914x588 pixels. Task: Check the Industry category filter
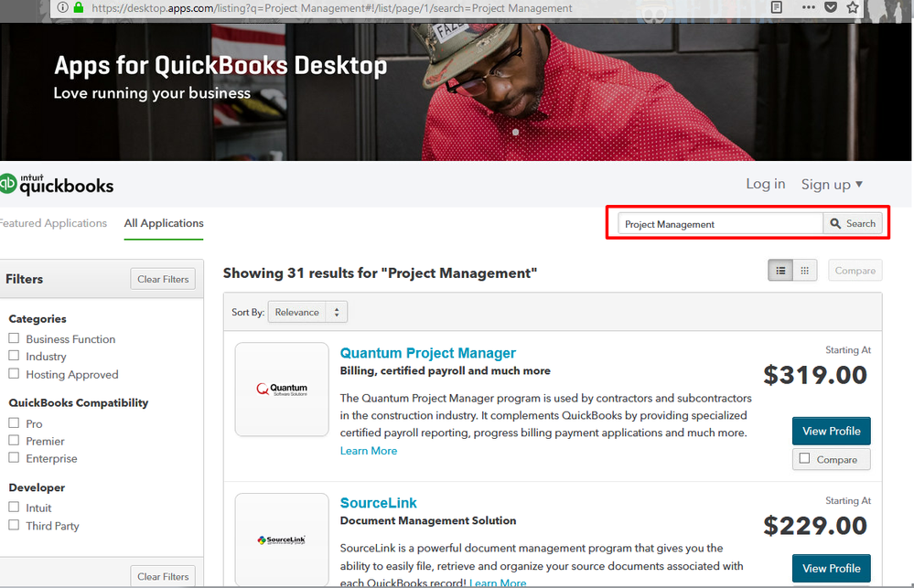point(14,356)
